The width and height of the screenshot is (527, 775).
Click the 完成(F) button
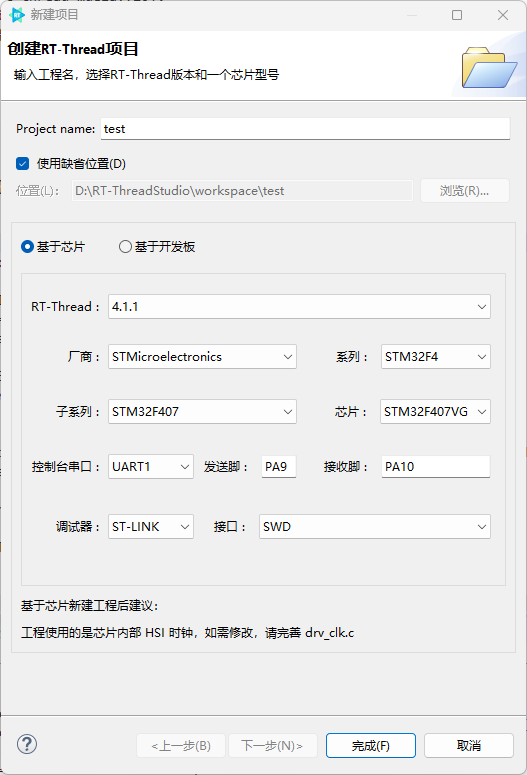[371, 745]
